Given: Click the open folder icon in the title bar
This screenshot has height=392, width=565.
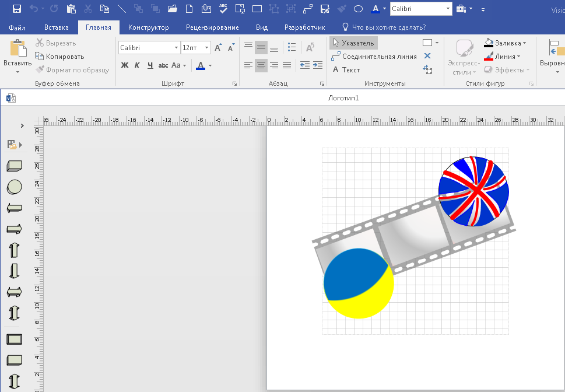Looking at the screenshot, I should click(x=173, y=9).
